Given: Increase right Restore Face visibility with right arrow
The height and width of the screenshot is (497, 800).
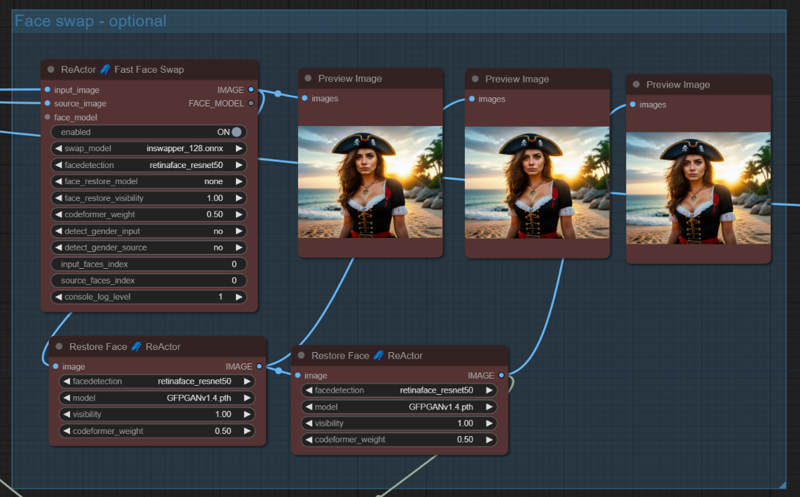Looking at the screenshot, I should [x=489, y=423].
